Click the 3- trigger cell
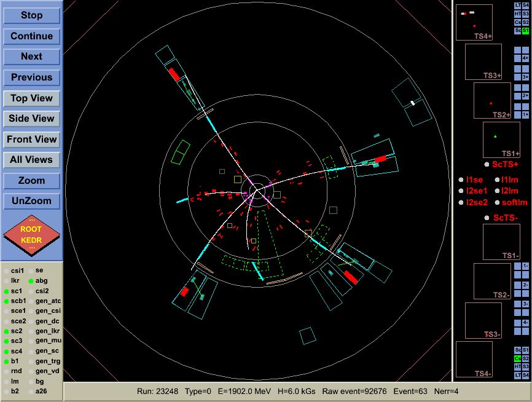This screenshot has width=532, height=402. coord(525,304)
